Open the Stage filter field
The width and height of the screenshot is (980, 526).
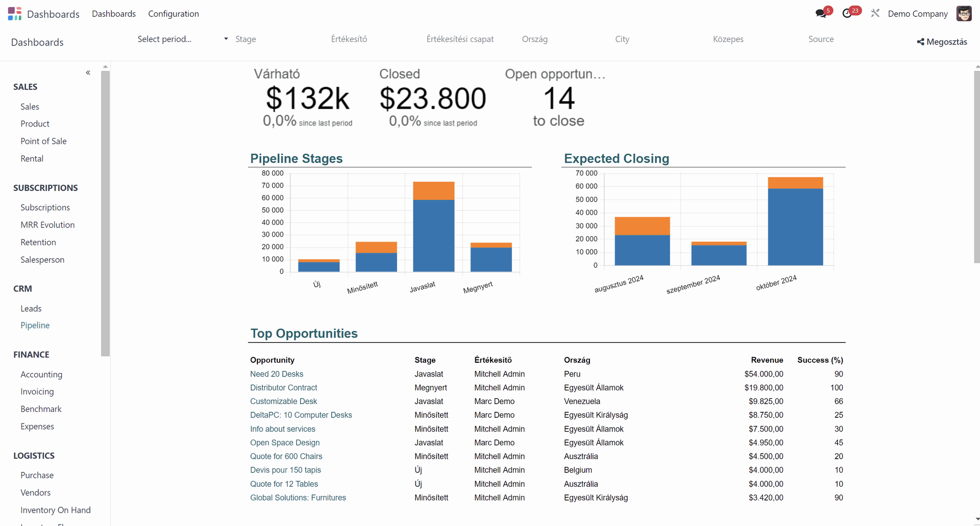276,39
